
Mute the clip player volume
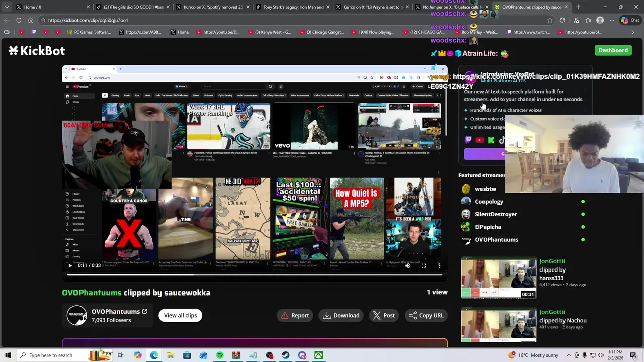point(408,265)
